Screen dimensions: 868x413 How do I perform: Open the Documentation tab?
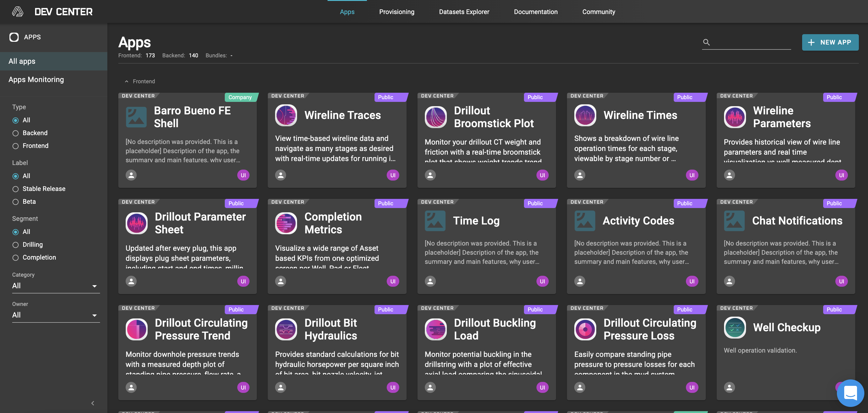click(x=536, y=12)
